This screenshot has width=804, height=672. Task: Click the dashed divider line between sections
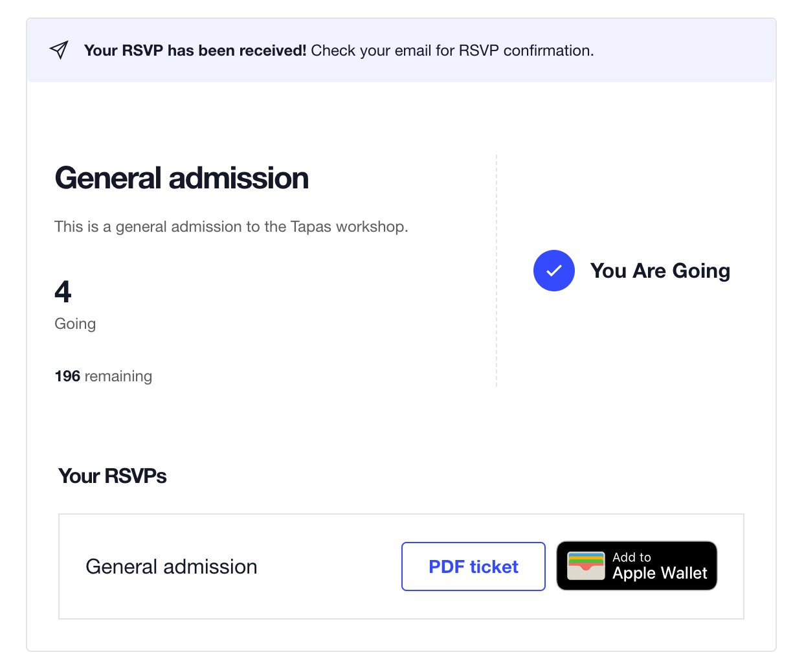pyautogui.click(x=496, y=270)
